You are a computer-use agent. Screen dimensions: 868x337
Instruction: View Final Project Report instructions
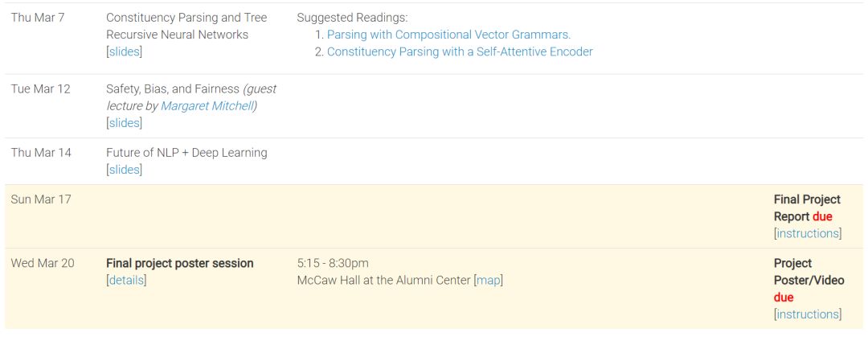point(808,233)
